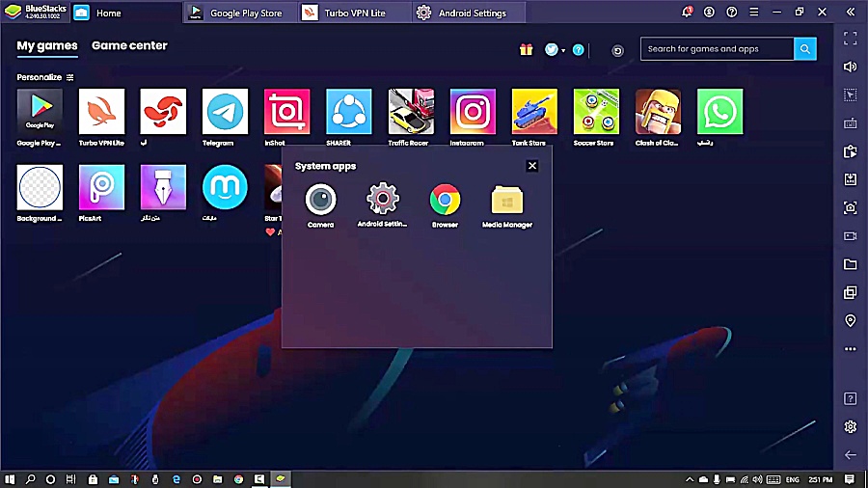Screen dimensions: 868x488
Task: Switch to the My games tab
Action: [x=47, y=46]
